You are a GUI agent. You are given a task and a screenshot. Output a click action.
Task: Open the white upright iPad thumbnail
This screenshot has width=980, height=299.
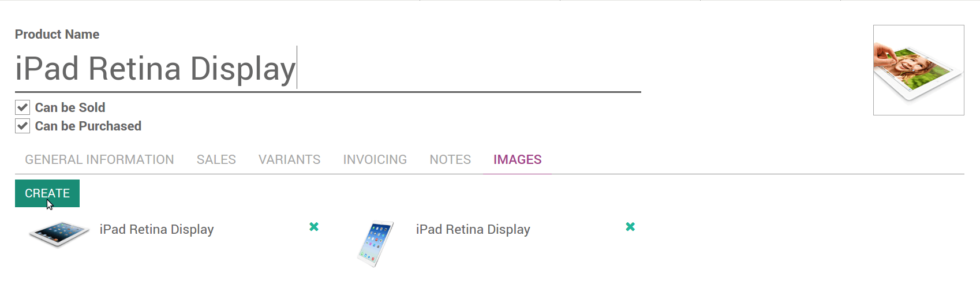376,244
